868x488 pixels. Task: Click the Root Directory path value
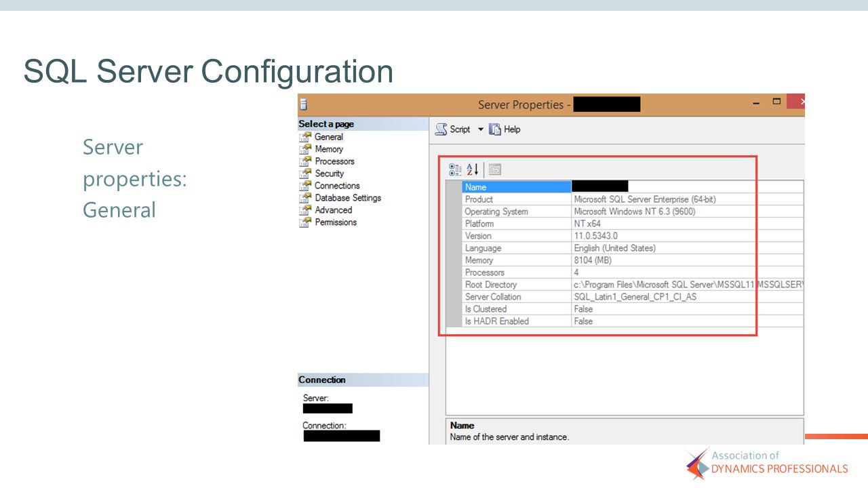(x=688, y=285)
